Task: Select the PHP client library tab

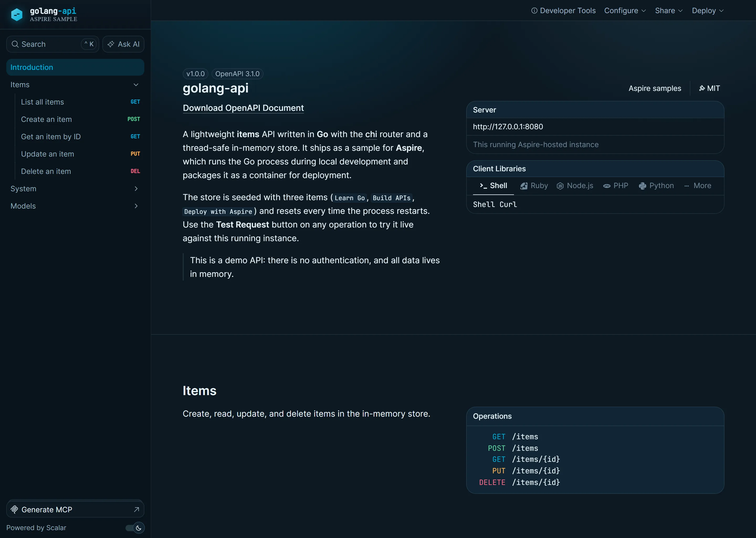Action: [x=616, y=186]
